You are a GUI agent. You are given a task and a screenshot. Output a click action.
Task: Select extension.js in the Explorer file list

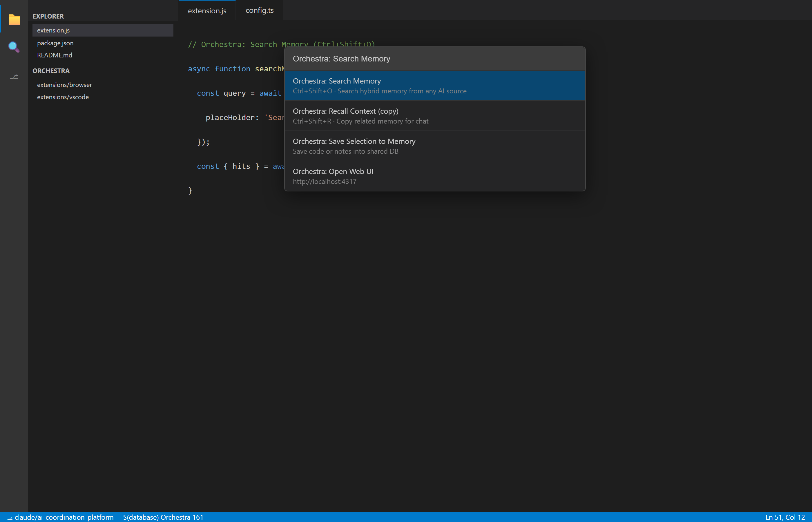[x=103, y=30]
